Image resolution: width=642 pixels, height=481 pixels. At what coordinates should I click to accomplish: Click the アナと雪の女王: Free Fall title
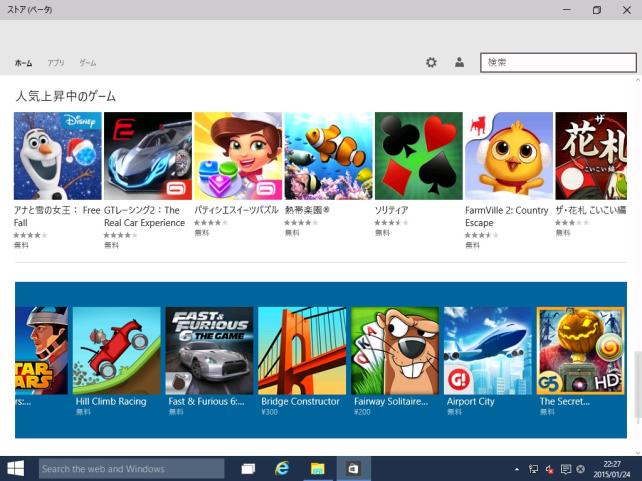pos(57,217)
